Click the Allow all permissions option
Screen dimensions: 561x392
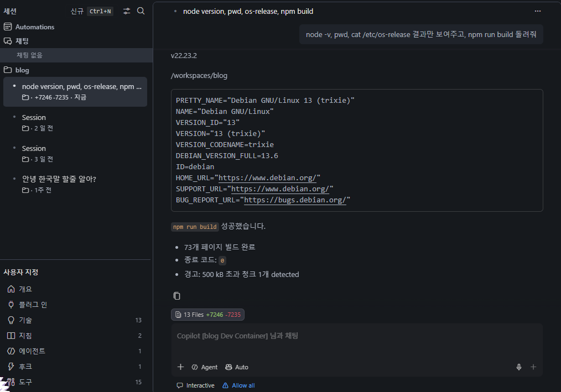tap(238, 385)
